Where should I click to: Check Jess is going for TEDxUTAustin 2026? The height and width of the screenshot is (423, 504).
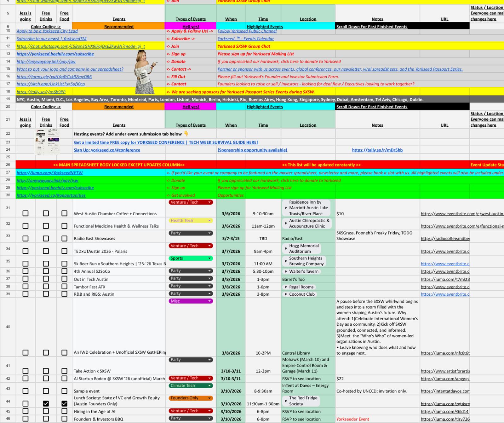[26, 251]
